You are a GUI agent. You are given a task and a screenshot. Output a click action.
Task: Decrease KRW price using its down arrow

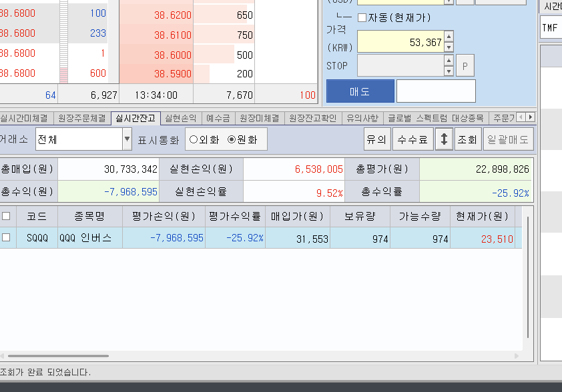[x=449, y=46]
